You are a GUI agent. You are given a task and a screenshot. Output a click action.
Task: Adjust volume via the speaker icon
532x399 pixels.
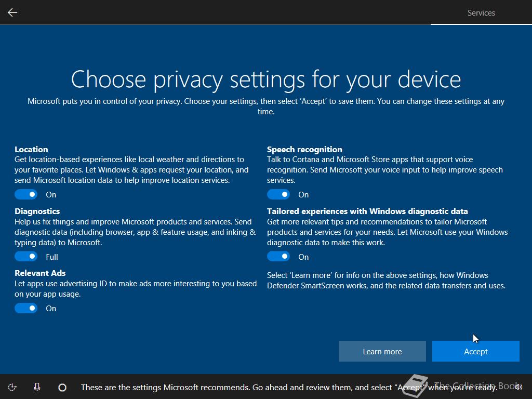tap(519, 387)
